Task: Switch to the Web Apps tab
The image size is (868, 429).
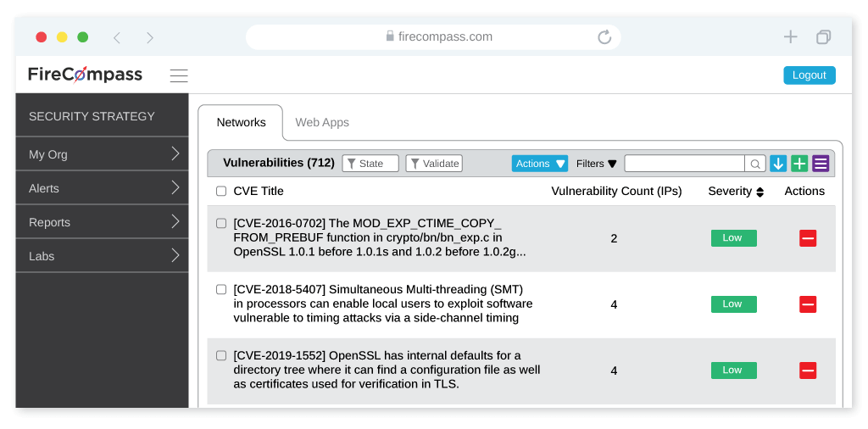Action: (322, 122)
